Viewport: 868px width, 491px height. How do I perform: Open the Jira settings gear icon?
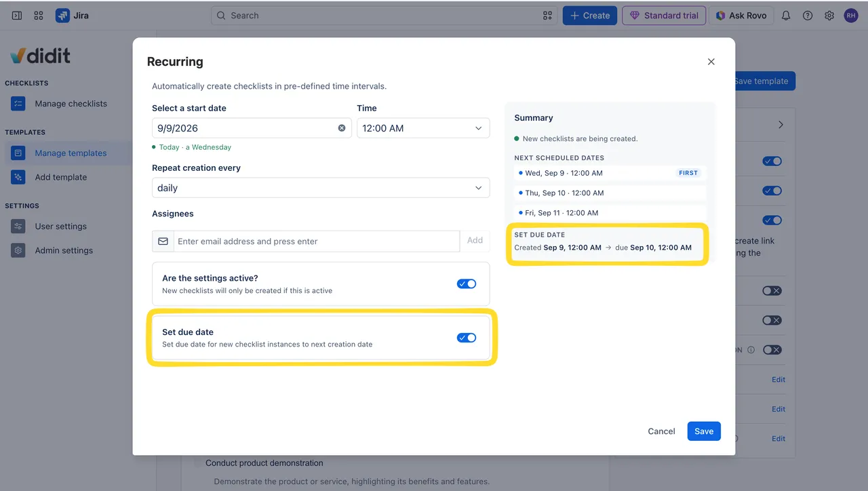coord(829,16)
